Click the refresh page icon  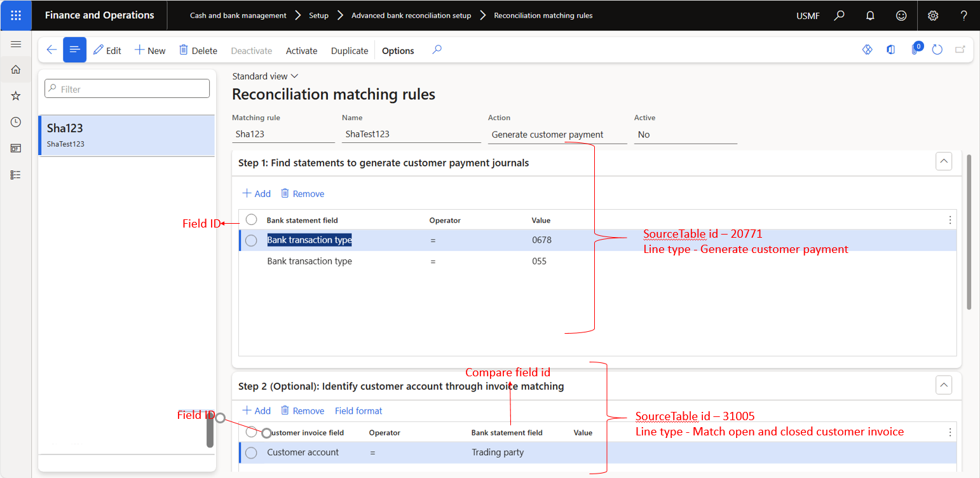[x=937, y=50]
